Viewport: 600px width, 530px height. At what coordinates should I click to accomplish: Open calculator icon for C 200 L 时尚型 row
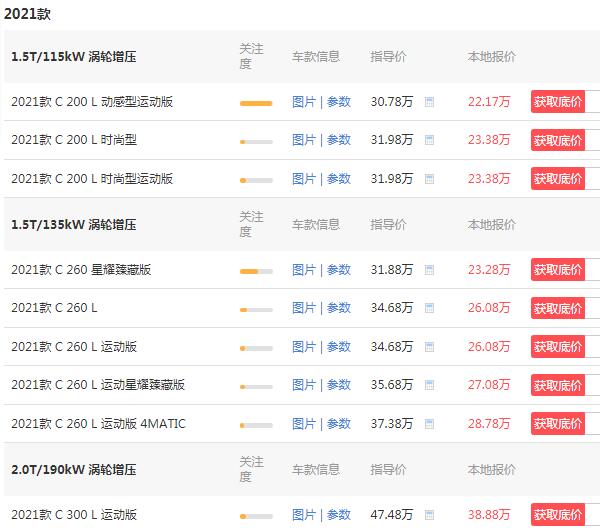coord(429,140)
